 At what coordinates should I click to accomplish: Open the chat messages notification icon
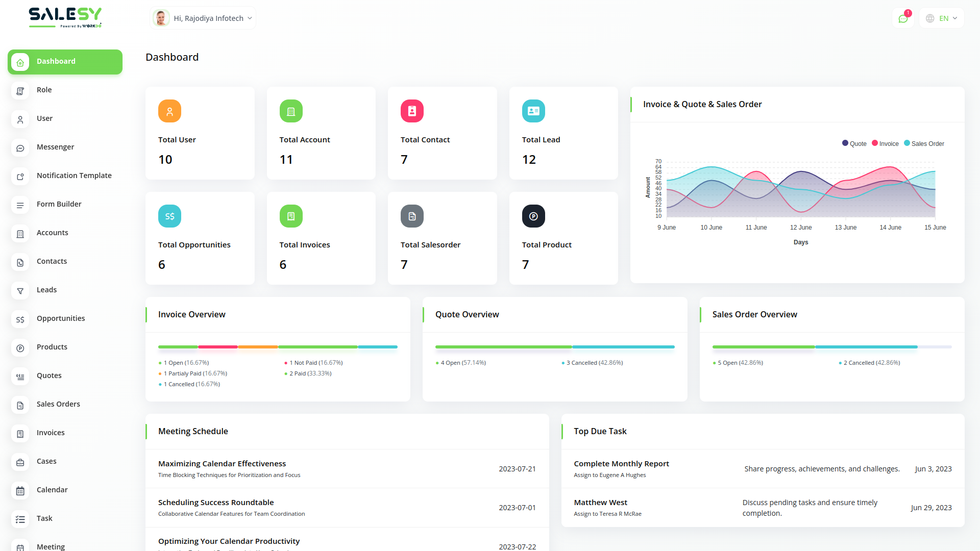coord(903,19)
